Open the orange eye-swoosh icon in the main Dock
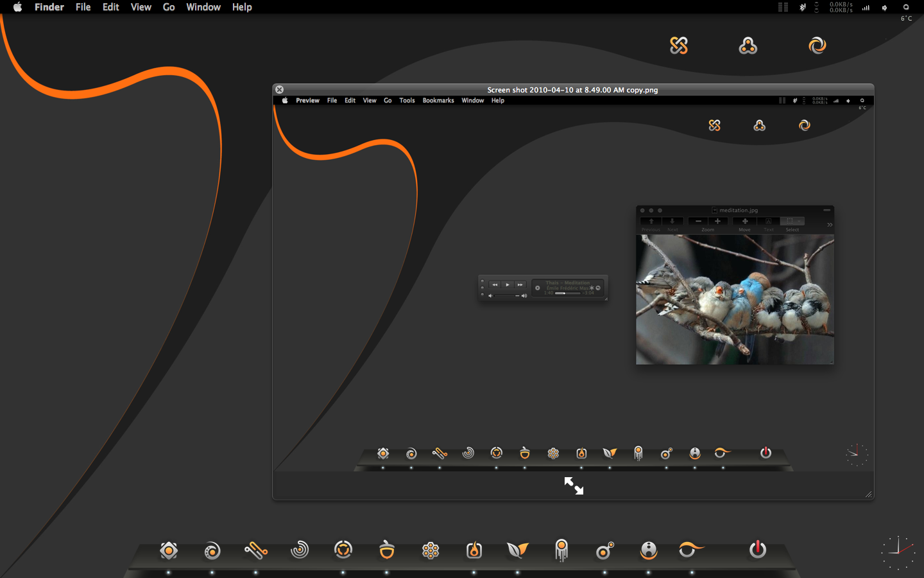This screenshot has height=578, width=924. pyautogui.click(x=691, y=550)
